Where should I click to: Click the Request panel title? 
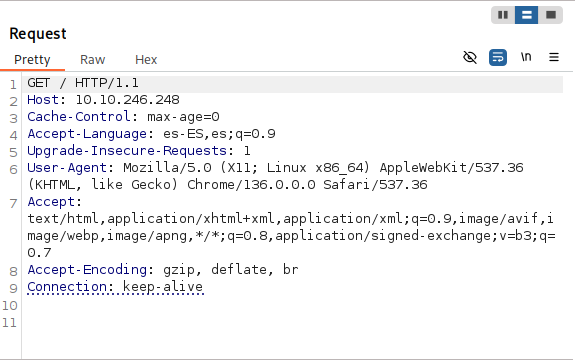point(38,34)
